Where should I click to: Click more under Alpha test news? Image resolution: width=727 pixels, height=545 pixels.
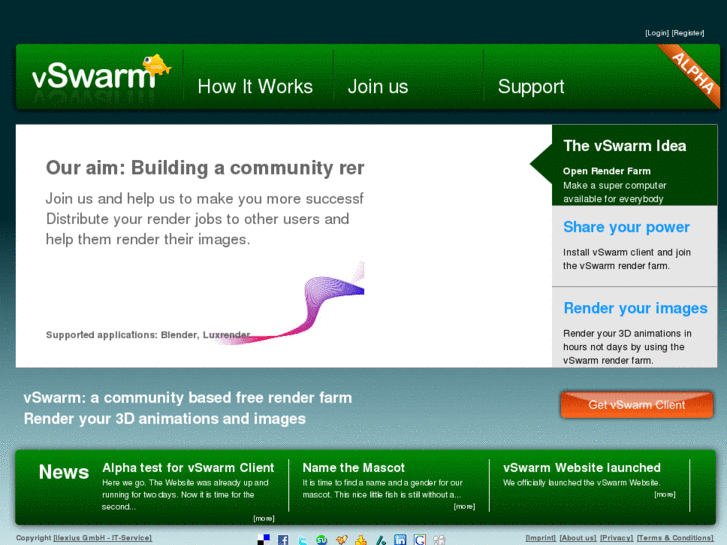point(264,519)
